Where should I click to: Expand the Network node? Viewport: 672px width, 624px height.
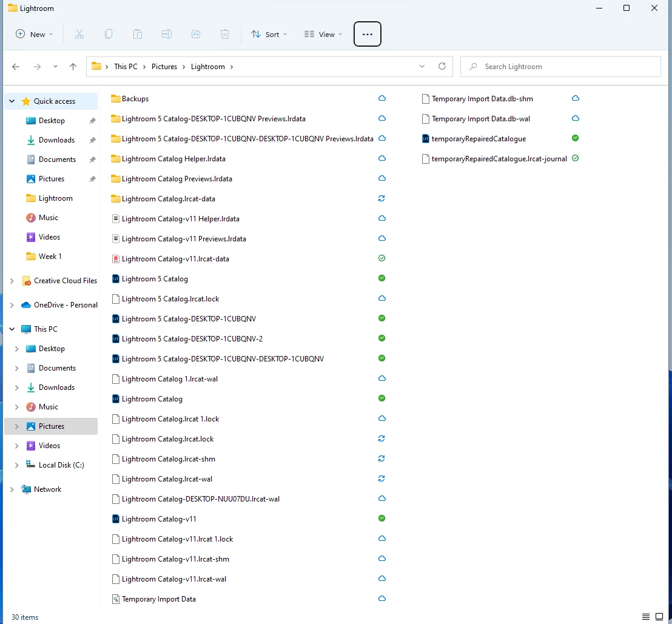[12, 489]
